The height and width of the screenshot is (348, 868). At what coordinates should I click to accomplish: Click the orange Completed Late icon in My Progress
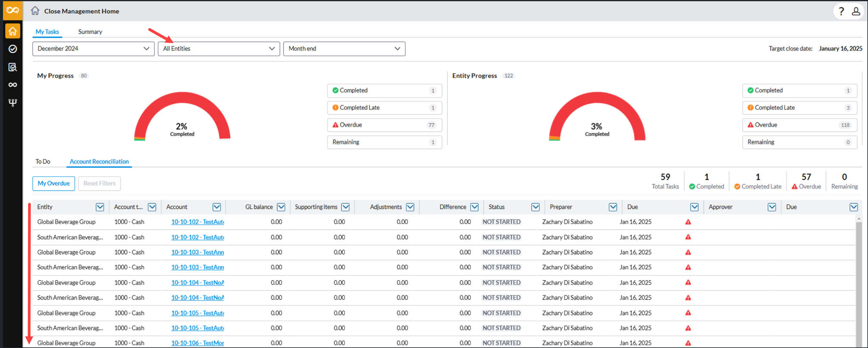tap(335, 108)
